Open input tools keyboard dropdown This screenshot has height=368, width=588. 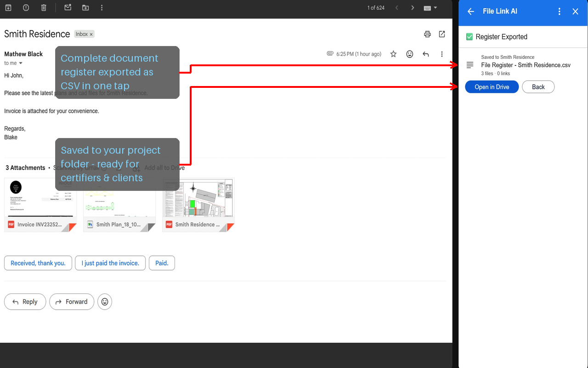[x=430, y=8]
